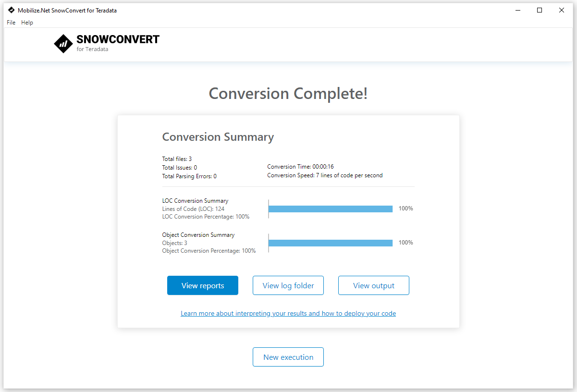Image resolution: width=577 pixels, height=392 pixels.
Task: Open the Help menu
Action: [x=27, y=23]
